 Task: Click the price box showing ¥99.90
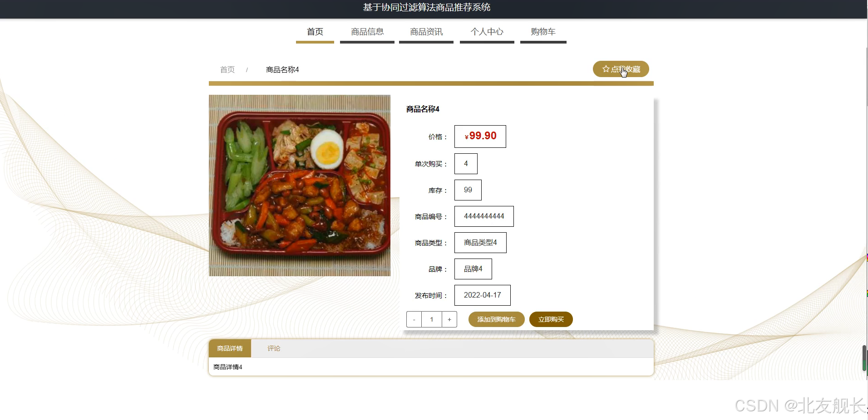[479, 136]
